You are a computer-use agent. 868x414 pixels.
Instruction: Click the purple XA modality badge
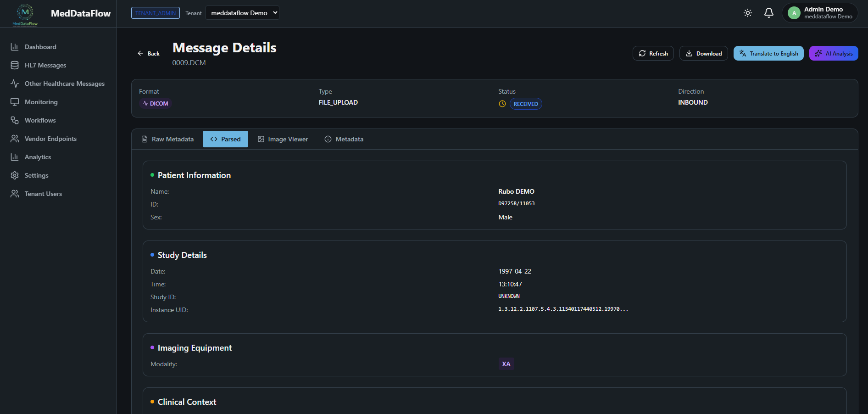pos(506,364)
